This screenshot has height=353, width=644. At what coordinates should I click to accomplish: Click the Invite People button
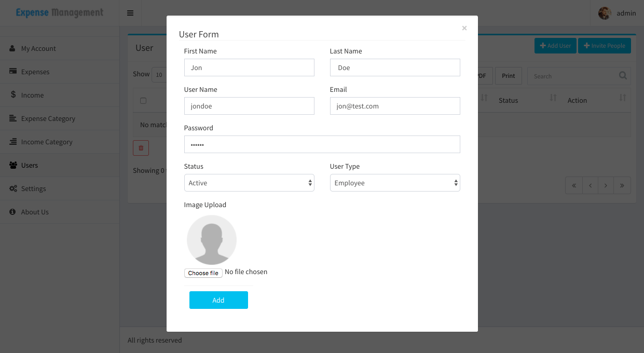pyautogui.click(x=605, y=46)
